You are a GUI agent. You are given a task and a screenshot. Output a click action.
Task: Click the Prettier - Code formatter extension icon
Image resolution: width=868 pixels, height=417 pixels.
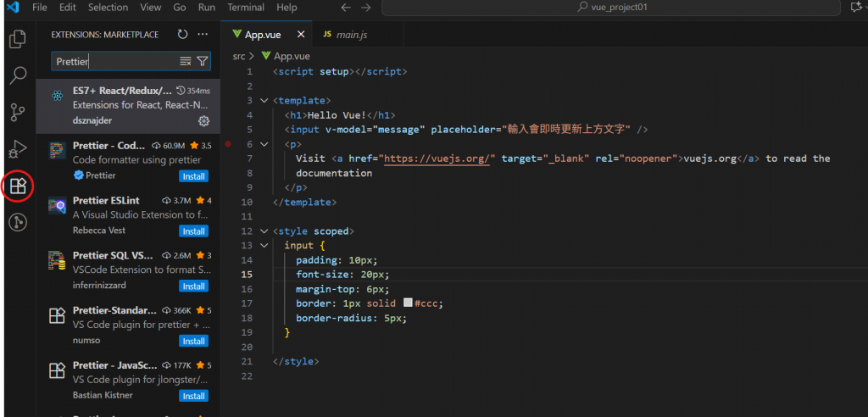coord(57,151)
